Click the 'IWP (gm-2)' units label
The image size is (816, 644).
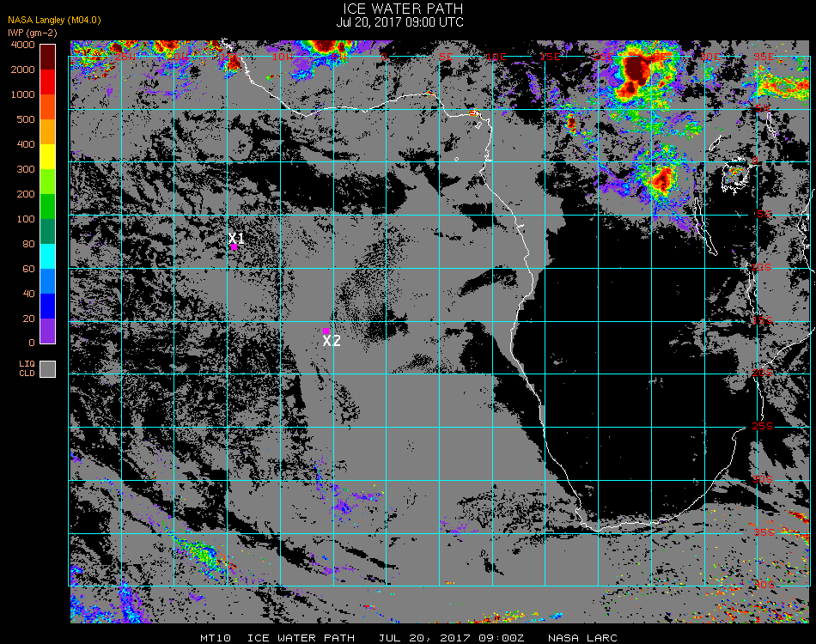(33, 33)
